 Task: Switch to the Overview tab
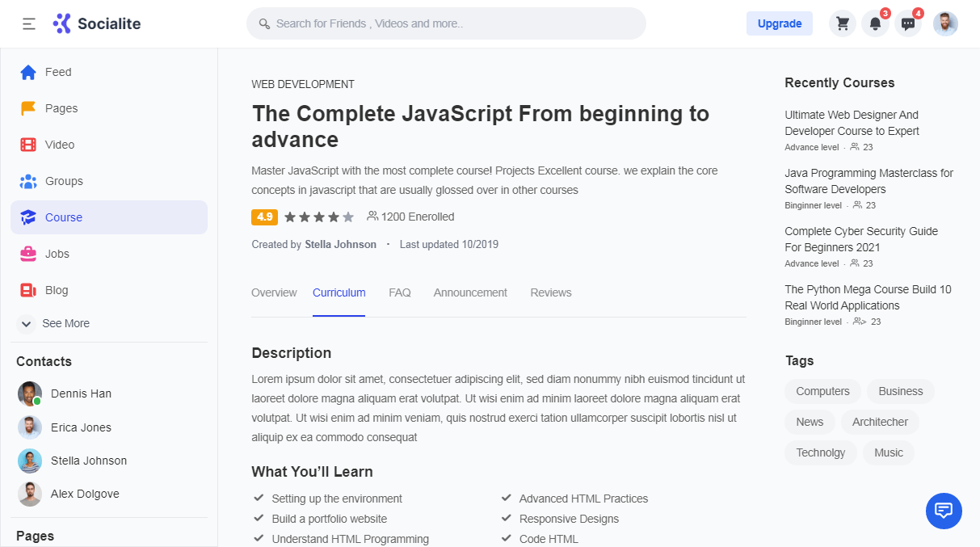click(x=274, y=292)
